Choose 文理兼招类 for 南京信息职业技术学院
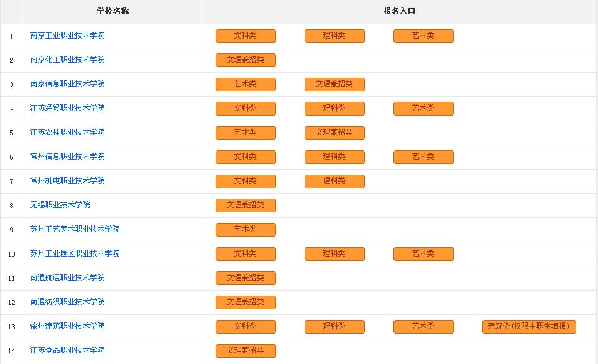Screen dimensions: 598x364 click(x=334, y=84)
